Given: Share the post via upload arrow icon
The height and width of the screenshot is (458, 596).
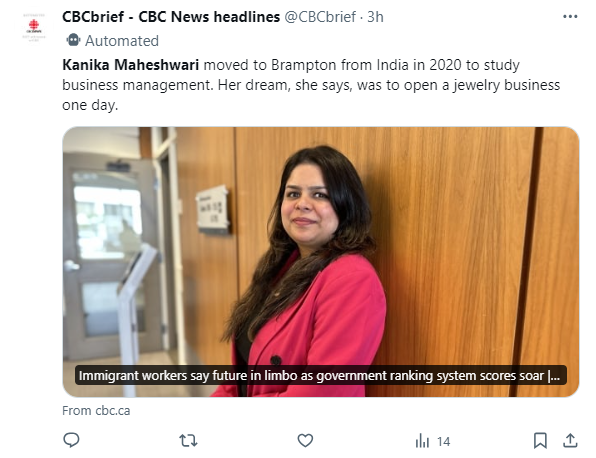Looking at the screenshot, I should tap(570, 441).
